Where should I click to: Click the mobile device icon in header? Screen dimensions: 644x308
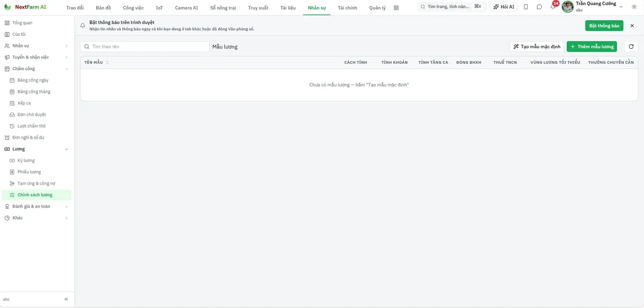coord(526,7)
